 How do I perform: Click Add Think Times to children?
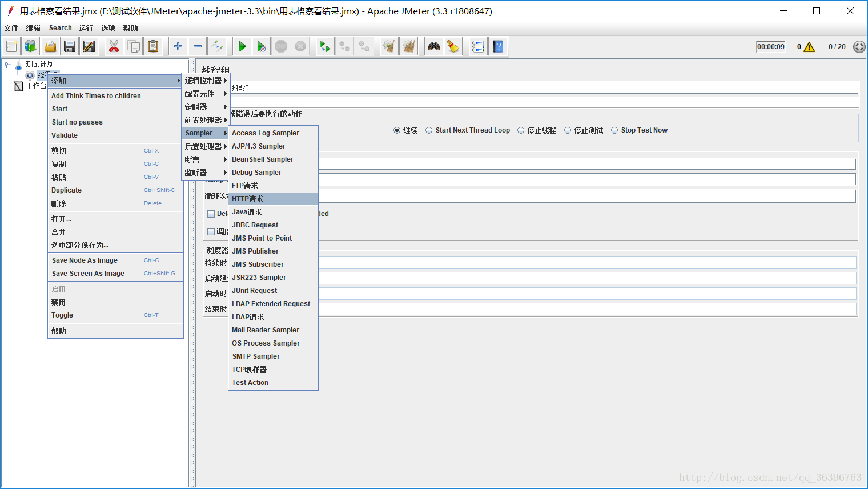(116, 96)
